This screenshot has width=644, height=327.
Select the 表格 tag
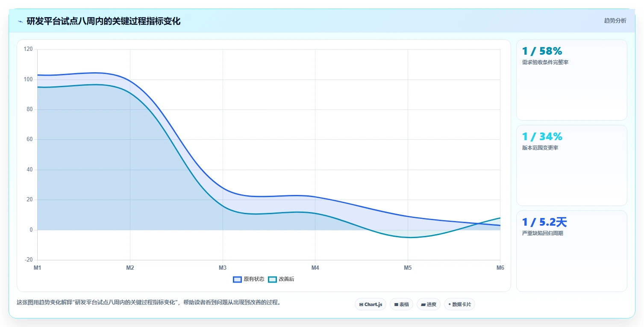click(401, 304)
